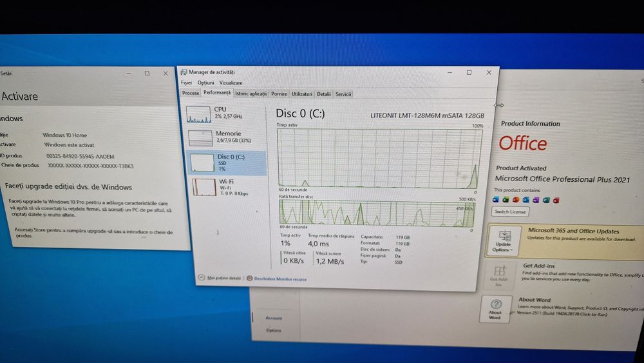Click the Deschidere Monitor resurse link
The image size is (644, 363).
tap(280, 279)
